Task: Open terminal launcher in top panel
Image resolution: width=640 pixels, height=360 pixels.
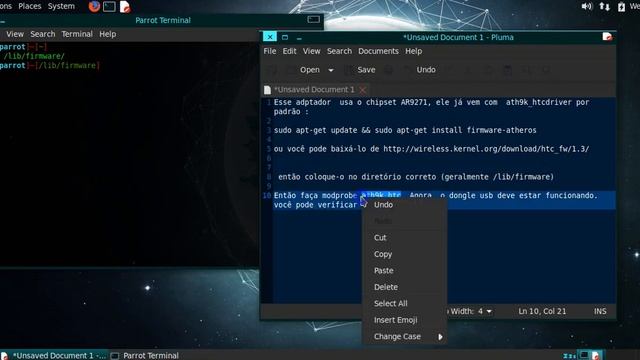Action: pos(109,7)
